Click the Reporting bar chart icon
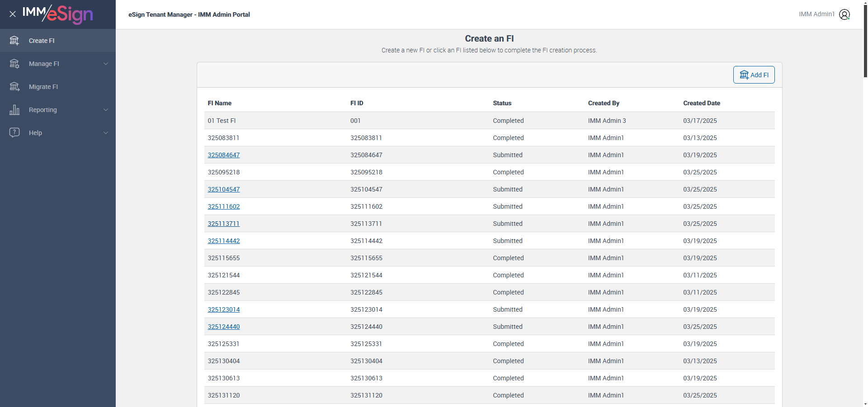The image size is (868, 407). coord(14,110)
